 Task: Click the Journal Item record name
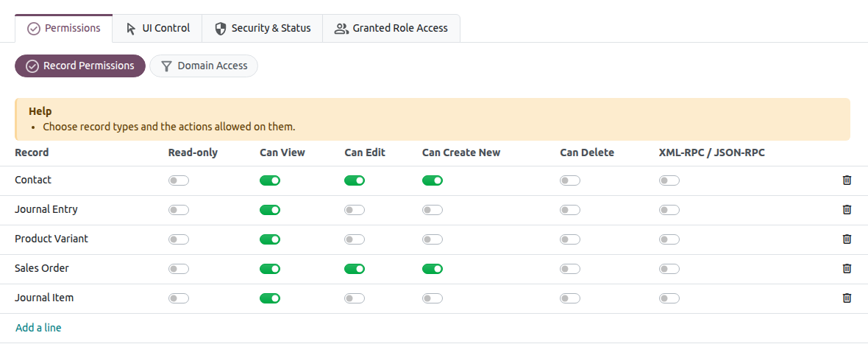tap(44, 298)
